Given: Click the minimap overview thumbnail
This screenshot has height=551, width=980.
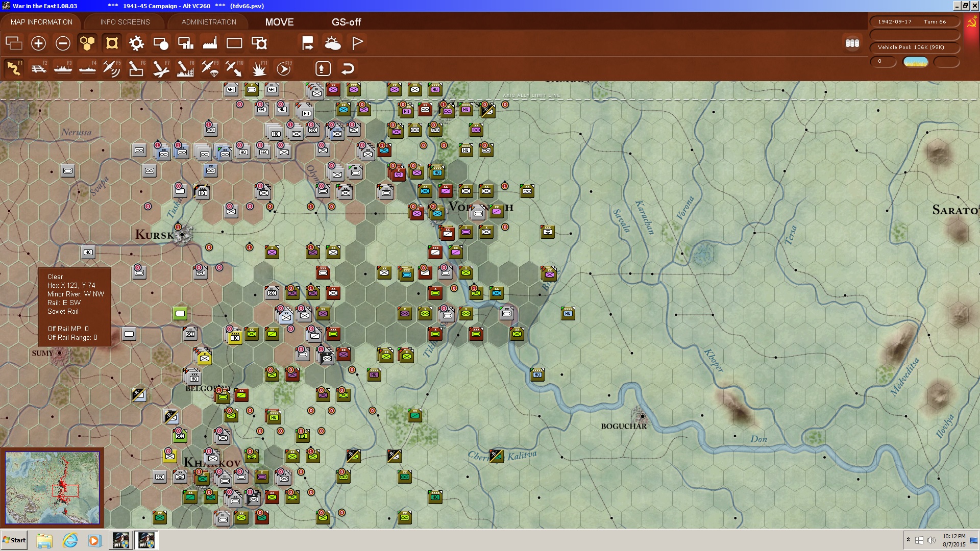Looking at the screenshot, I should (x=52, y=487).
